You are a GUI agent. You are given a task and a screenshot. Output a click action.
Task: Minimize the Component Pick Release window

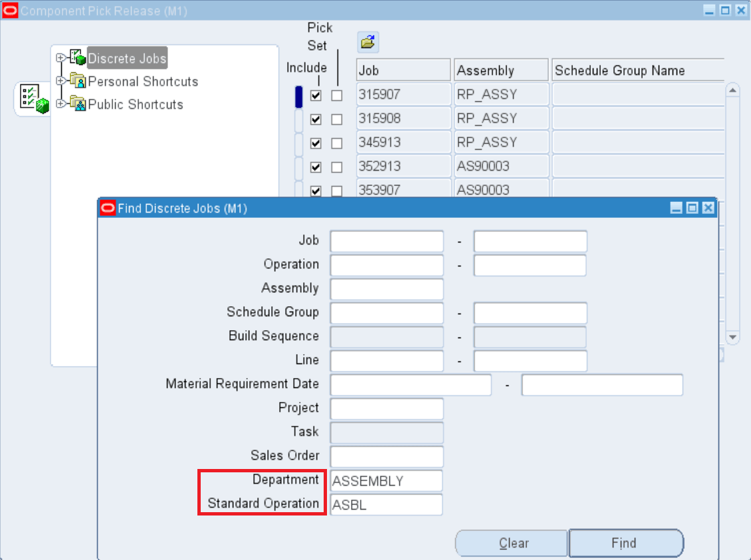(x=709, y=10)
